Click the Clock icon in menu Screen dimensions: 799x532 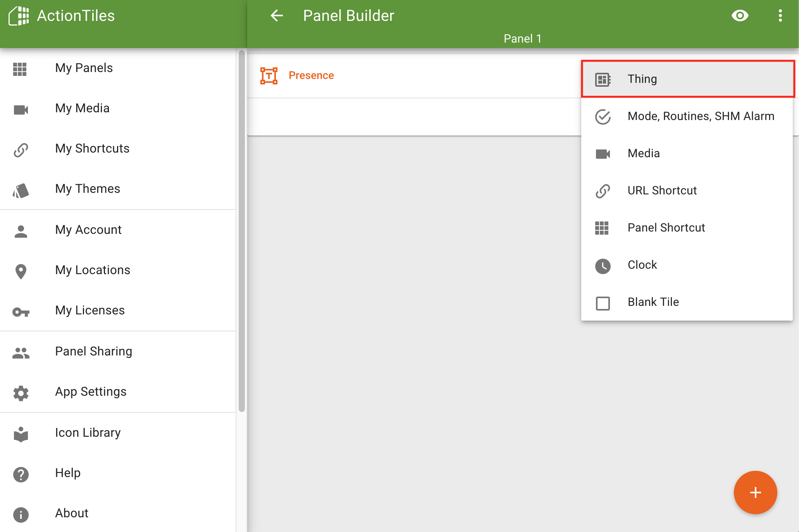tap(603, 266)
